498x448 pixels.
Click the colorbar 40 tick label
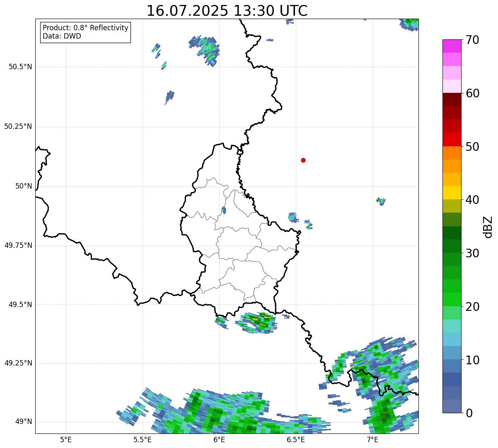[x=472, y=200]
